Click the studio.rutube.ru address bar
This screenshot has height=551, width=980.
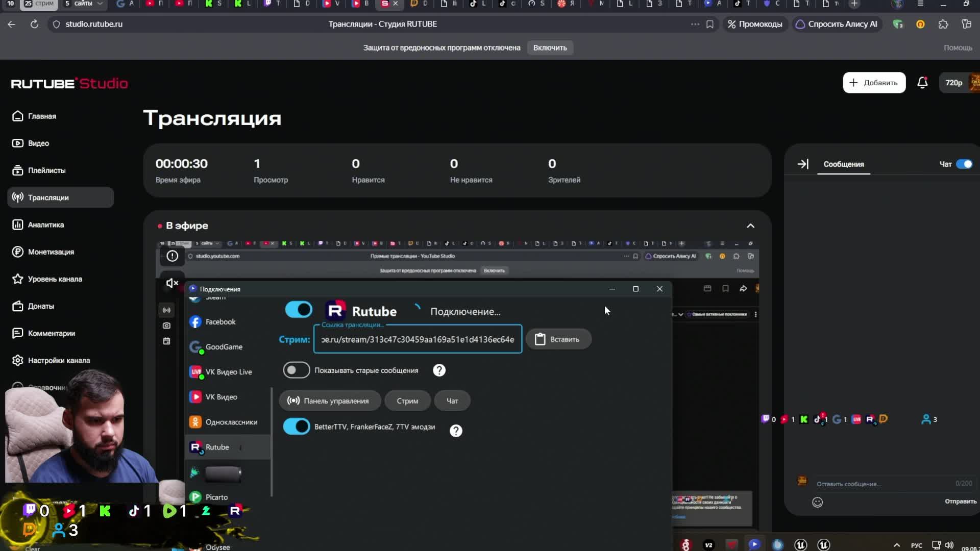coord(94,24)
